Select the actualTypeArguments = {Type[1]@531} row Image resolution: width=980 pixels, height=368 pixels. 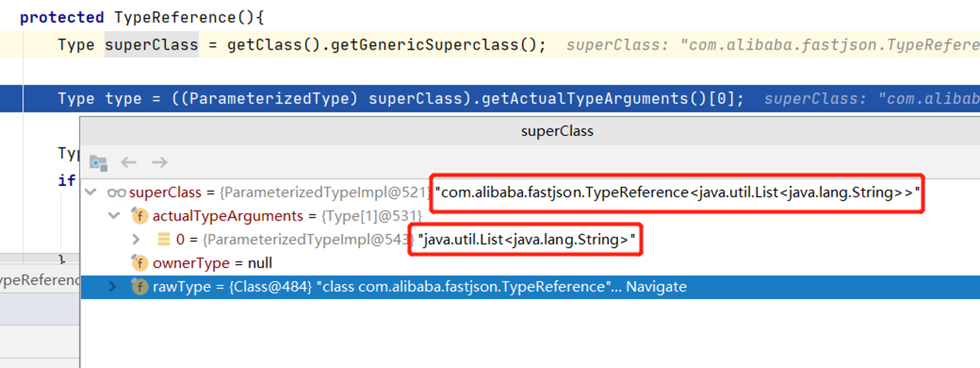[x=530, y=216]
